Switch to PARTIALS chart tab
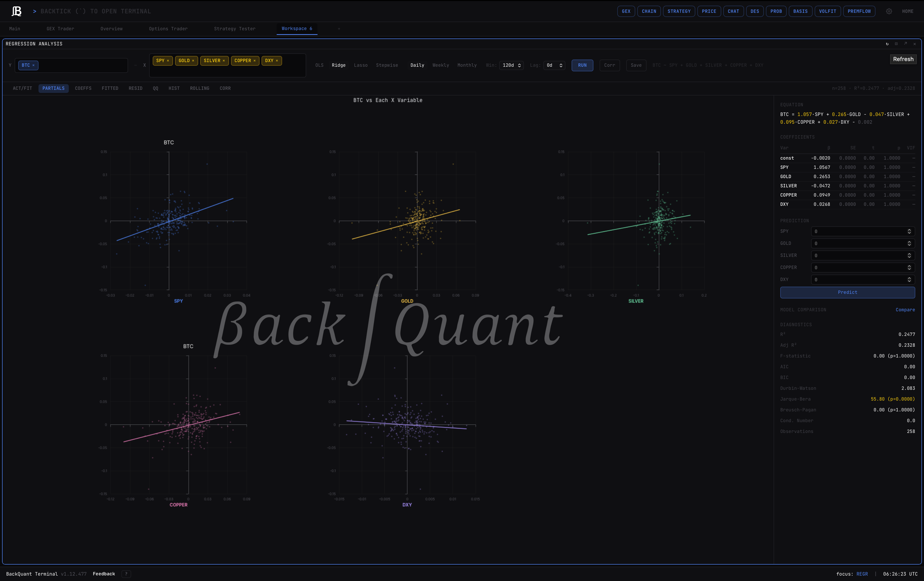 [x=53, y=88]
